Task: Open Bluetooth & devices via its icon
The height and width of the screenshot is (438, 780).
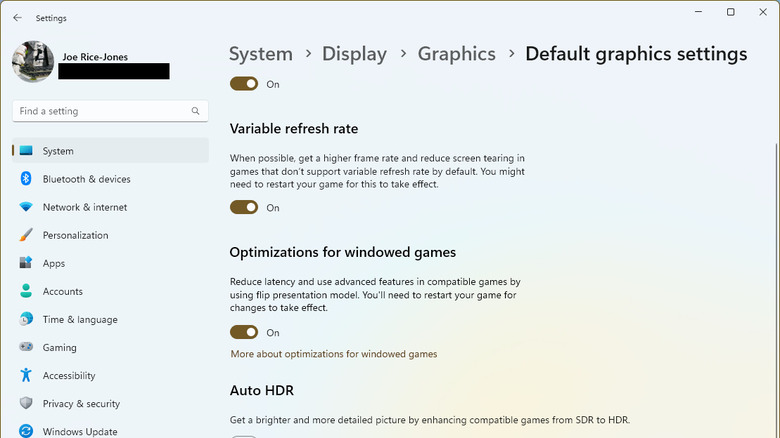Action: (x=26, y=179)
